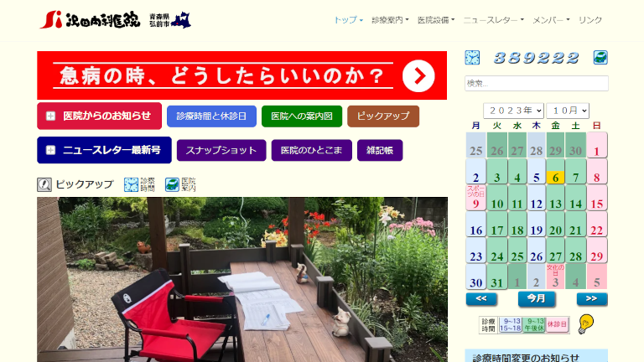Select November 3 文化の日 in calendar
Image resolution: width=644 pixels, height=362 pixels.
tap(556, 277)
